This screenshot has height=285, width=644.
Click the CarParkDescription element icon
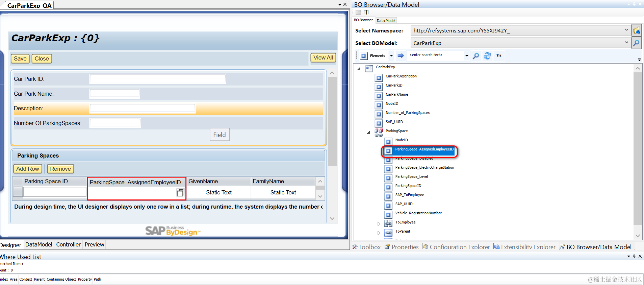pos(379,77)
